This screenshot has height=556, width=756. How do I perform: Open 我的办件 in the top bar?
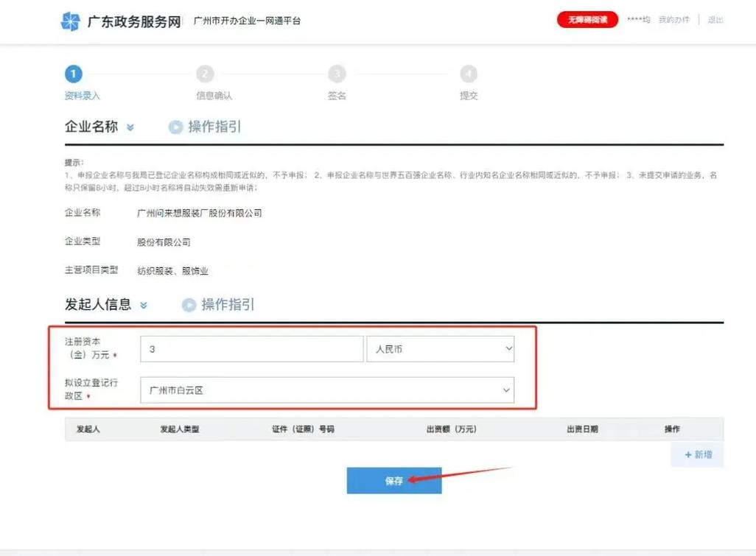click(x=673, y=20)
